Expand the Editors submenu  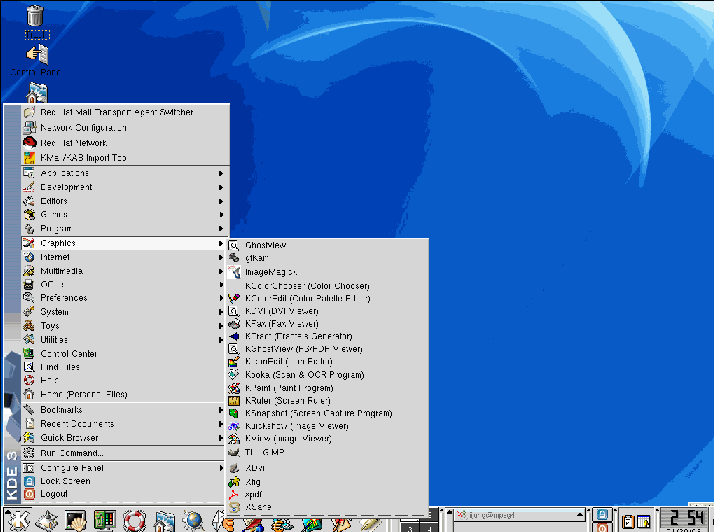[x=123, y=201]
